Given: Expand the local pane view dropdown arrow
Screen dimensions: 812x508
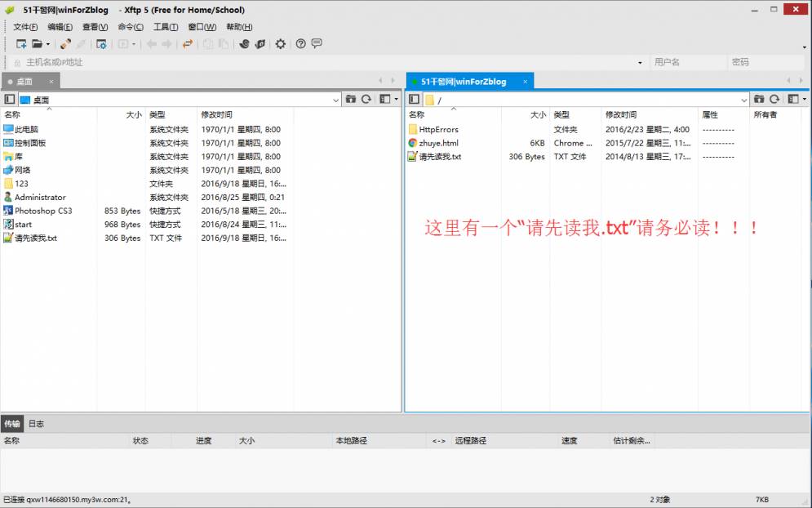Looking at the screenshot, I should [396, 99].
